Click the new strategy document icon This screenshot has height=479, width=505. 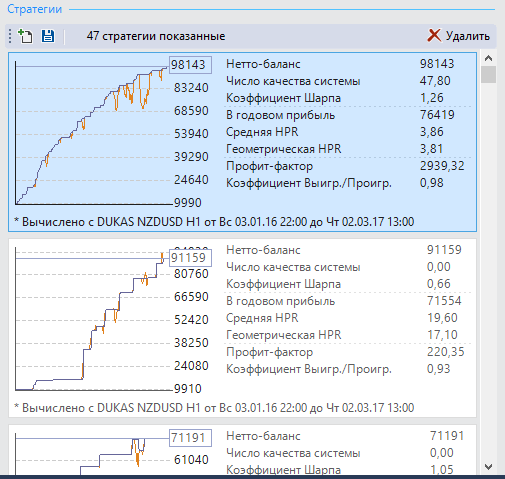click(25, 36)
